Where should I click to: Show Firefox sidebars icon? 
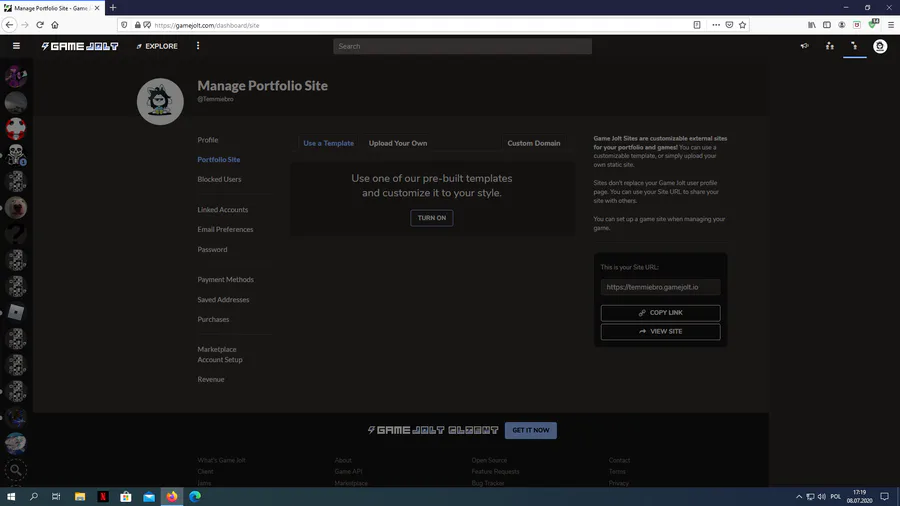click(827, 25)
